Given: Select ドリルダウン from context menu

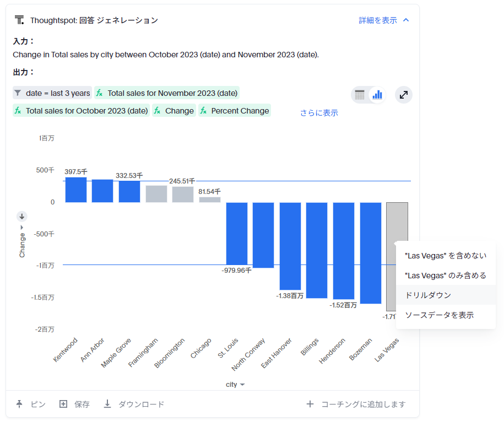Looking at the screenshot, I should (x=428, y=295).
